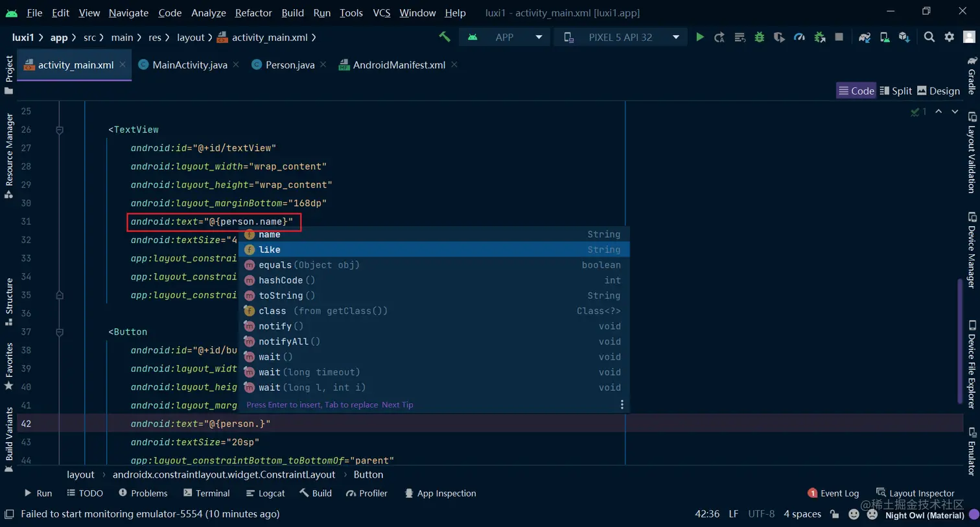Open the File menu
This screenshot has width=980, height=527.
coord(34,12)
